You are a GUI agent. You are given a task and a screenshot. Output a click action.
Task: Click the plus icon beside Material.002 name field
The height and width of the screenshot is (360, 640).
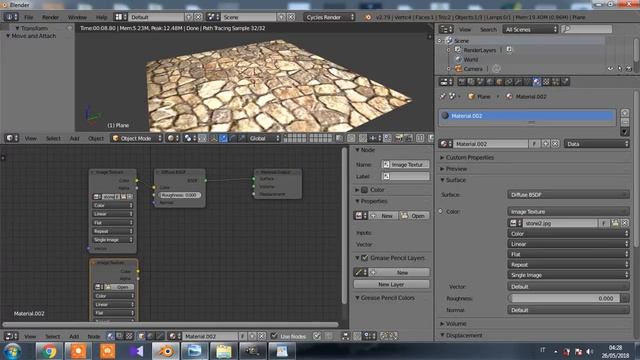(545, 144)
